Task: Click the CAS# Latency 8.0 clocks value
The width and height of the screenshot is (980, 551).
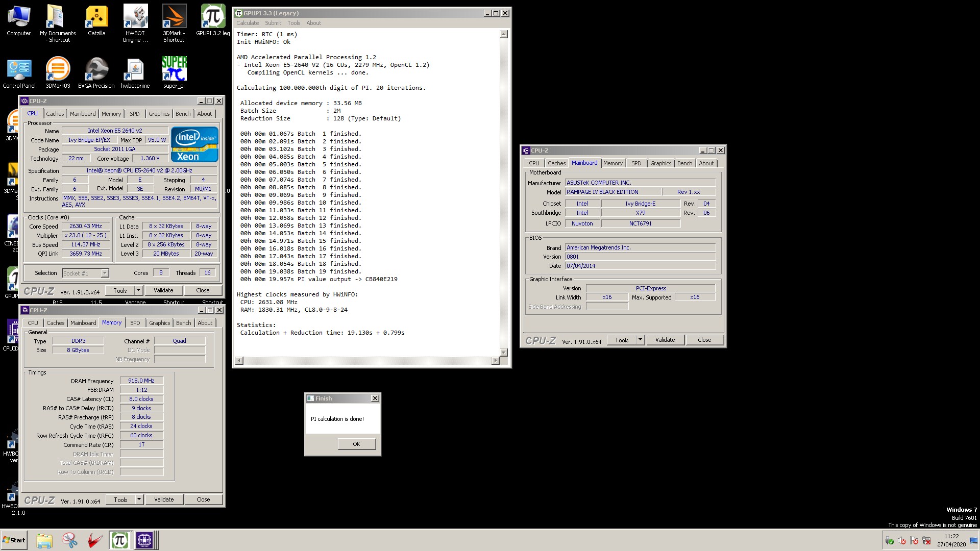Action: click(141, 399)
